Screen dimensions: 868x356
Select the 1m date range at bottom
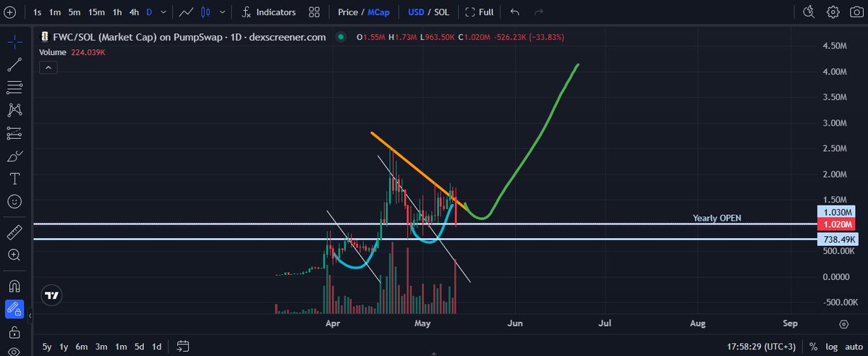[x=121, y=346]
